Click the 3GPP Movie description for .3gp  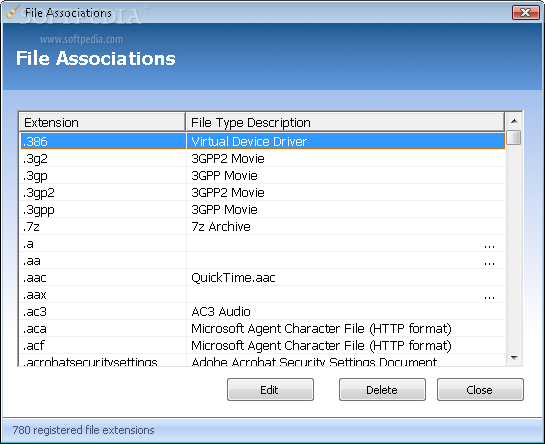point(224,176)
